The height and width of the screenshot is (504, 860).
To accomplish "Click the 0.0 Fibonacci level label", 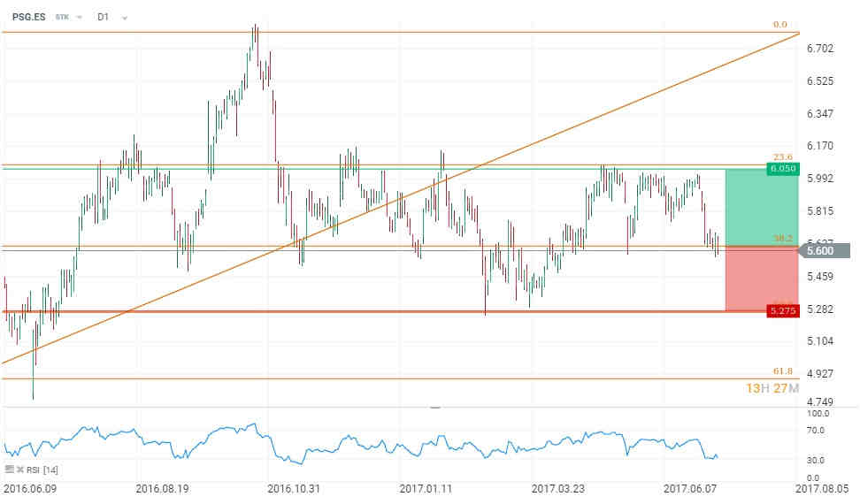I will (x=779, y=25).
